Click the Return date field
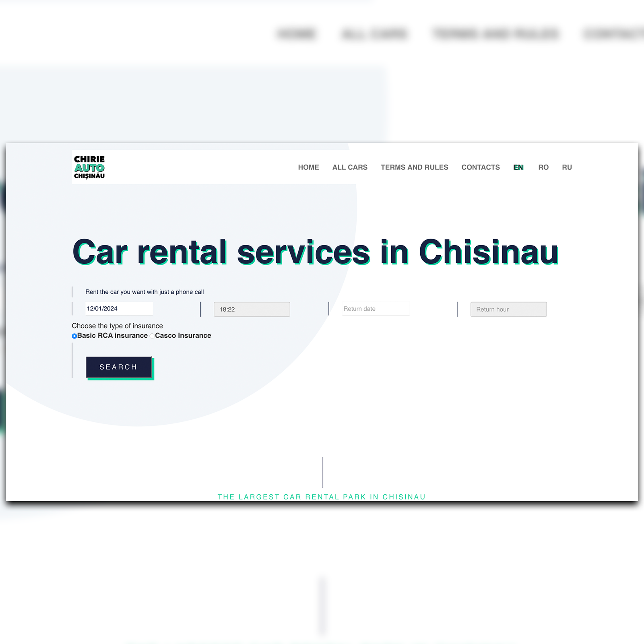 (376, 309)
